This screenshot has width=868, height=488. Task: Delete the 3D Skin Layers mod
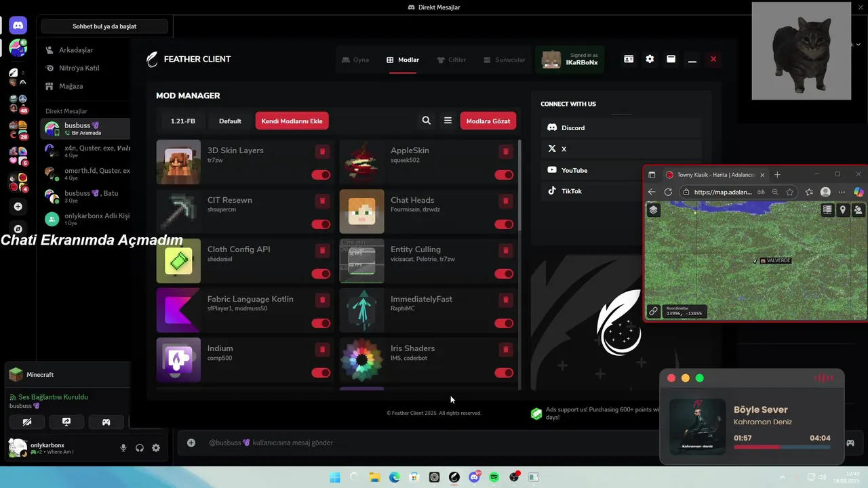322,151
